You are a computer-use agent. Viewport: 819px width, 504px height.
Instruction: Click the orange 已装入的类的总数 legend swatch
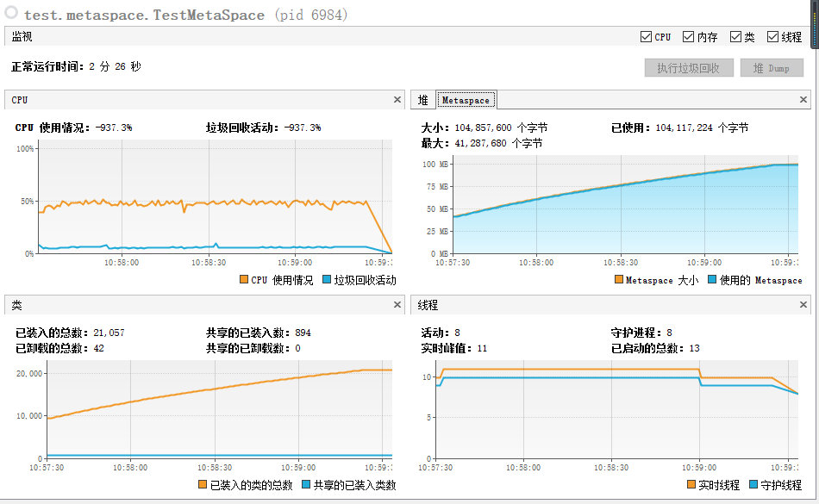pyautogui.click(x=203, y=485)
